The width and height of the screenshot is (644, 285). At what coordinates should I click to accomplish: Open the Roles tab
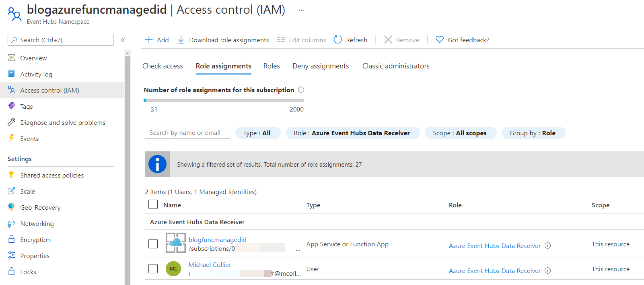pos(272,66)
